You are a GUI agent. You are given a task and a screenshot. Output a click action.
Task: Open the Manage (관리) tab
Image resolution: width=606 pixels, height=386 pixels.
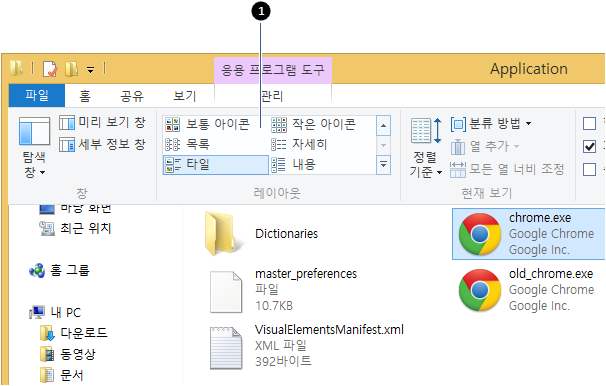(272, 96)
